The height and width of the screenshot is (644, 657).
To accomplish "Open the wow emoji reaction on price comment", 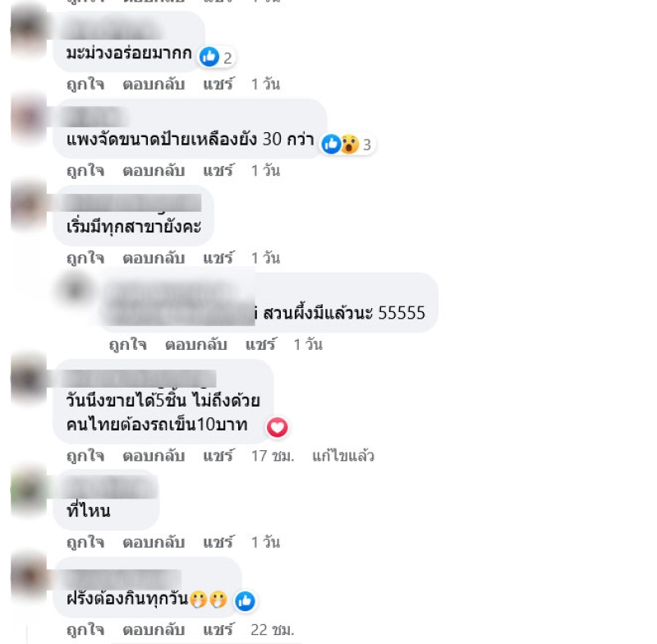I will [x=350, y=144].
